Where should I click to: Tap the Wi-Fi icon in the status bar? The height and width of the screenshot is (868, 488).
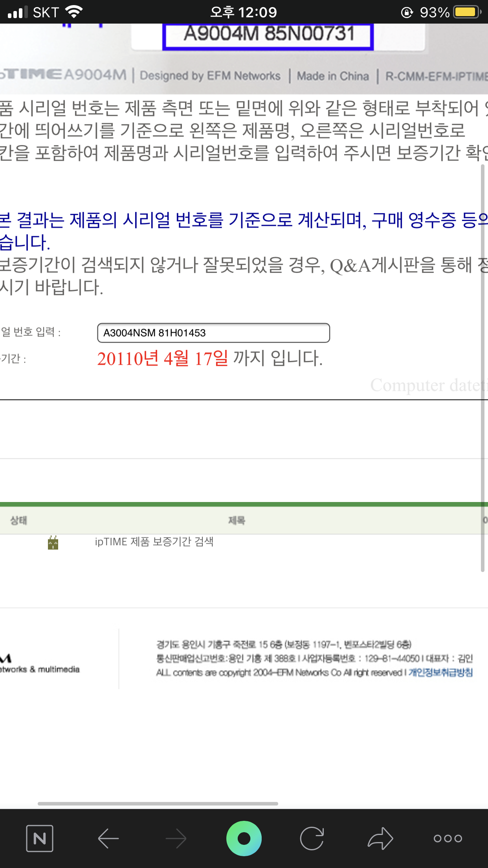[x=74, y=12]
